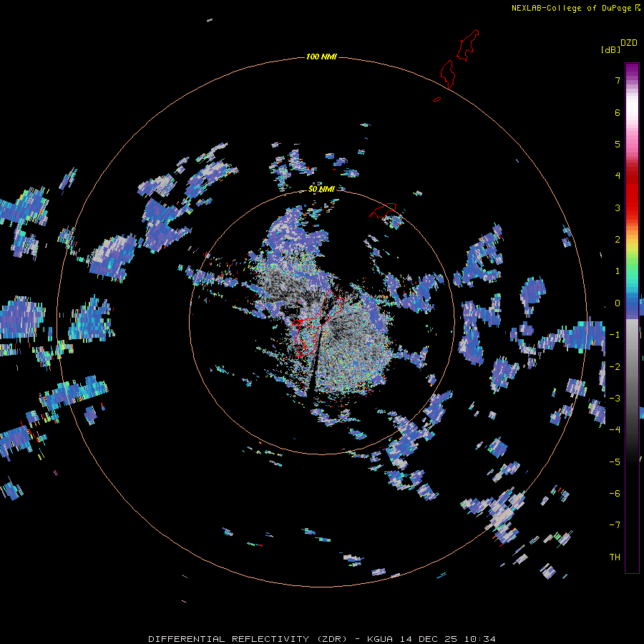Click the -5 dB scale value

(615, 462)
